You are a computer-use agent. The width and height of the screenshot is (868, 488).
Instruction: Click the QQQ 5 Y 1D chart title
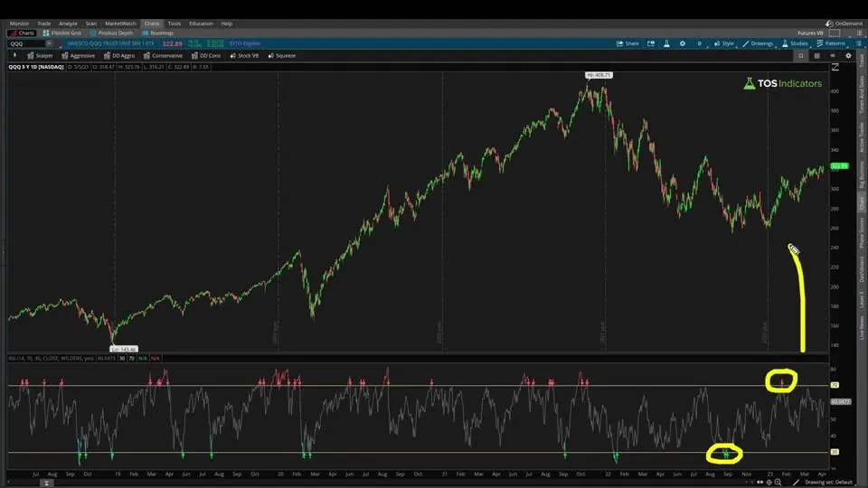pyautogui.click(x=36, y=67)
